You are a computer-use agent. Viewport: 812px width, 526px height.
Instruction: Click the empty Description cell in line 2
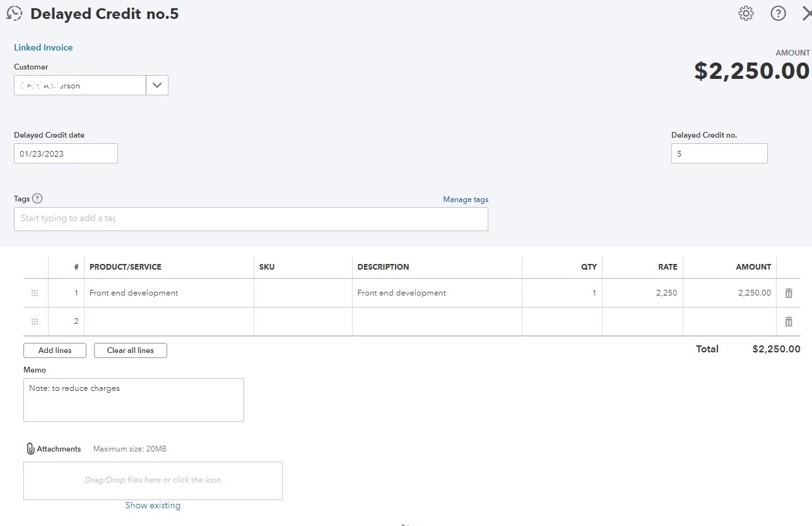click(437, 321)
